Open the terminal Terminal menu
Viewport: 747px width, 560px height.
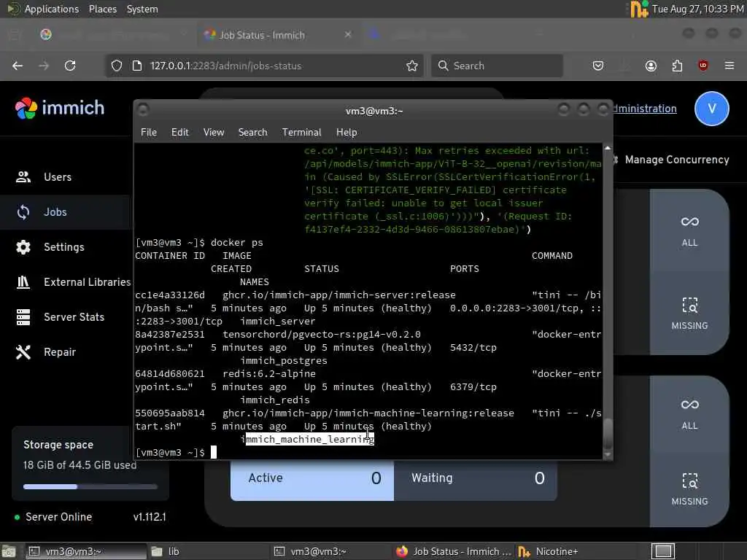(301, 133)
